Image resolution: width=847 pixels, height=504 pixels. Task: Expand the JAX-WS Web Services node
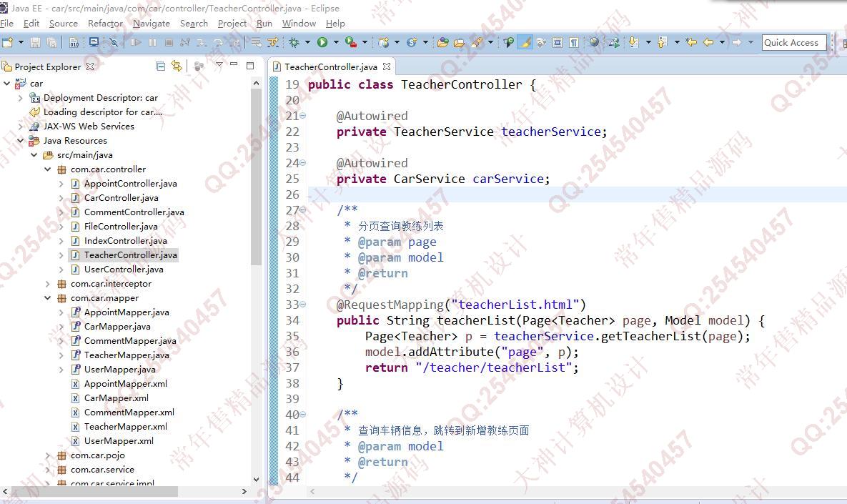click(21, 127)
